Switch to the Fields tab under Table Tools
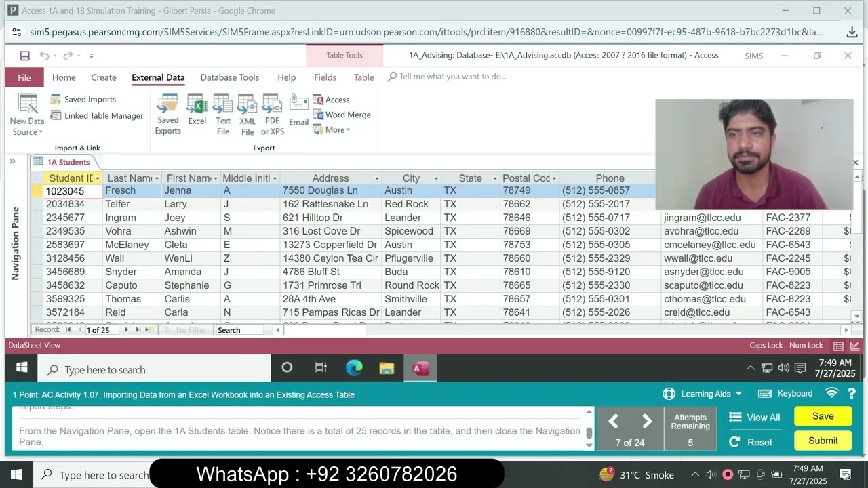The height and width of the screenshot is (488, 868). [x=325, y=77]
